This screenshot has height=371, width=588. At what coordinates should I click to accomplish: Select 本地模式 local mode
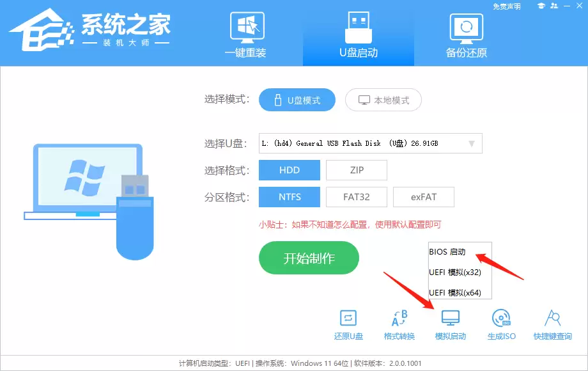[x=383, y=100]
